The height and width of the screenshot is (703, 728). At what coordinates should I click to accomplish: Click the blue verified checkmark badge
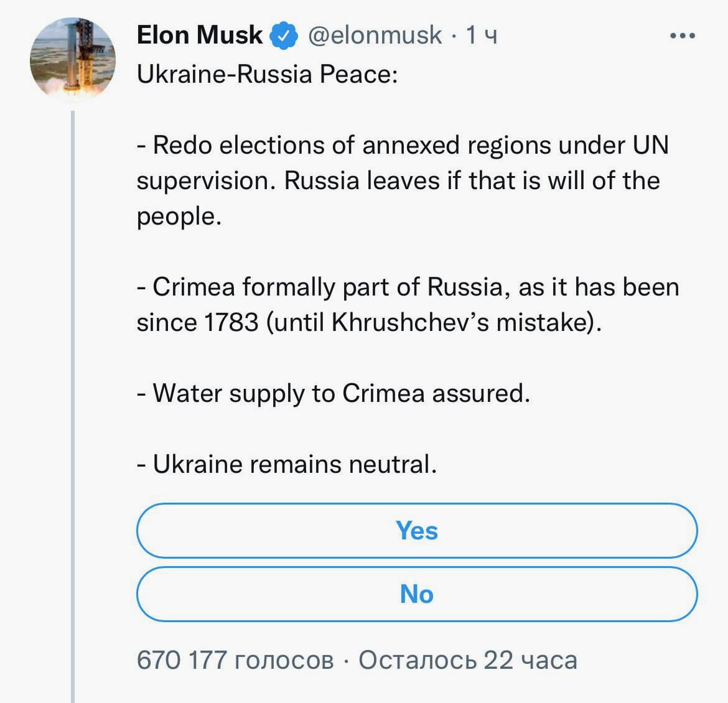(x=283, y=35)
